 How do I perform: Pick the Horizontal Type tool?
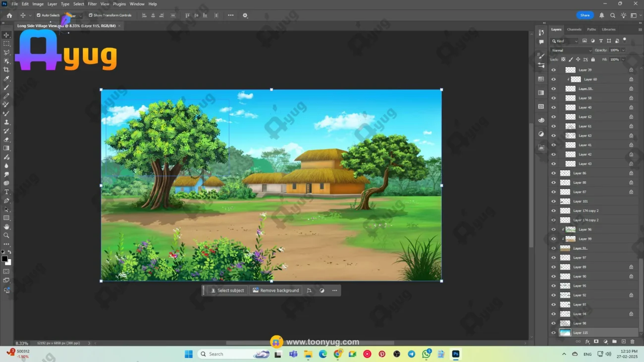pos(6,192)
